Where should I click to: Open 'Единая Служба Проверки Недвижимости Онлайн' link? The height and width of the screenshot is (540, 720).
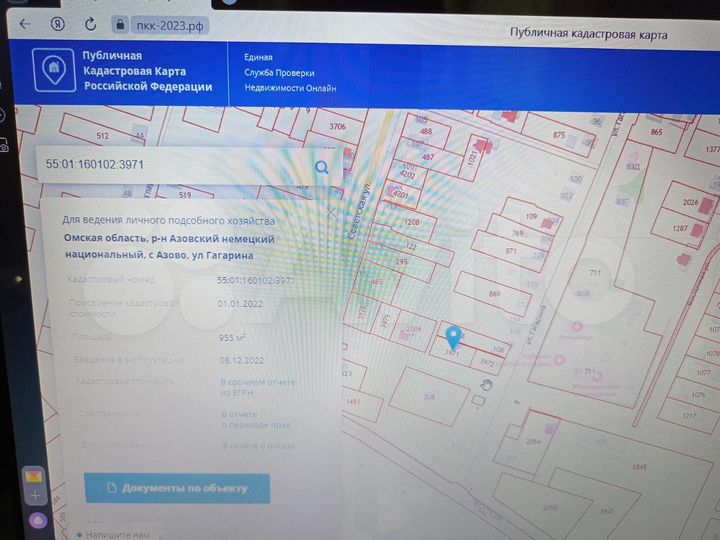pyautogui.click(x=290, y=73)
